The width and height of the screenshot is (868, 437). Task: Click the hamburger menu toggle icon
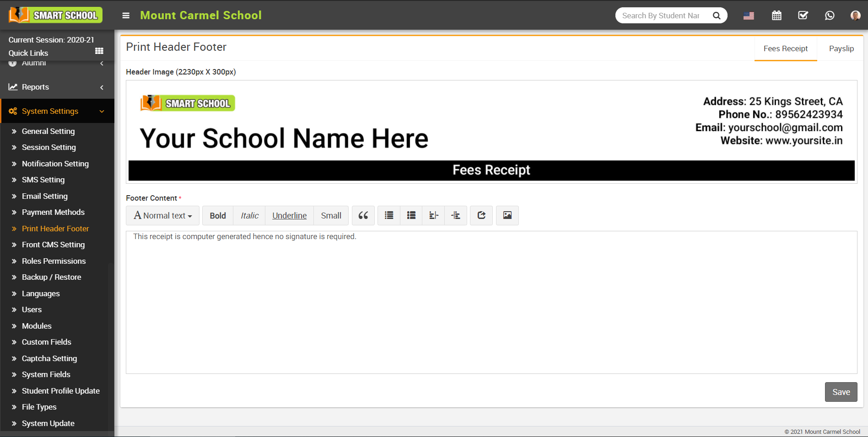pyautogui.click(x=126, y=16)
